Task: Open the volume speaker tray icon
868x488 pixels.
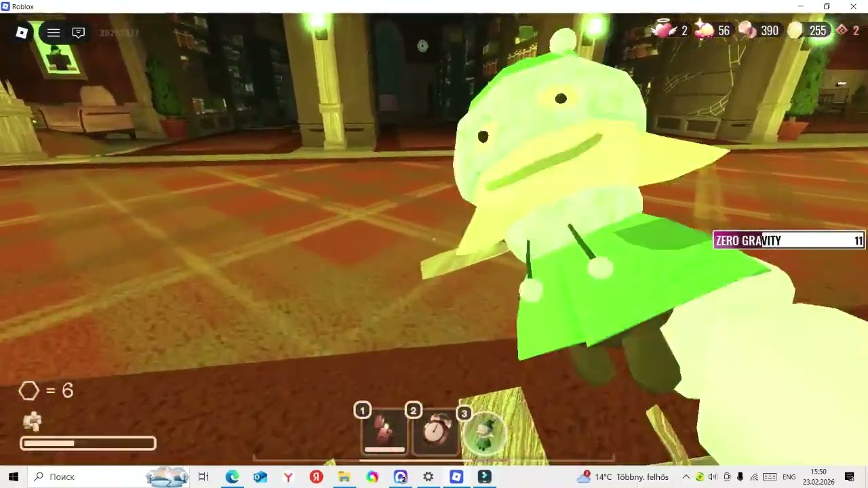Action: pyautogui.click(x=713, y=476)
